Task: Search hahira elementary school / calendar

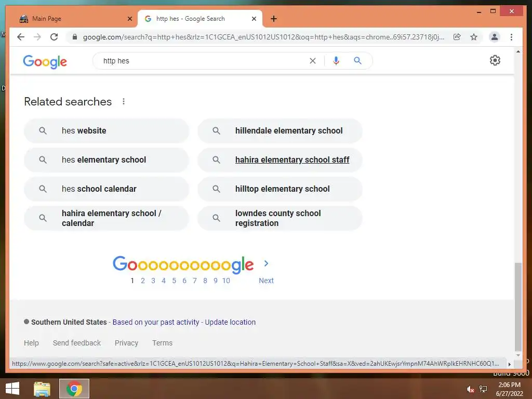Action: [x=106, y=218]
